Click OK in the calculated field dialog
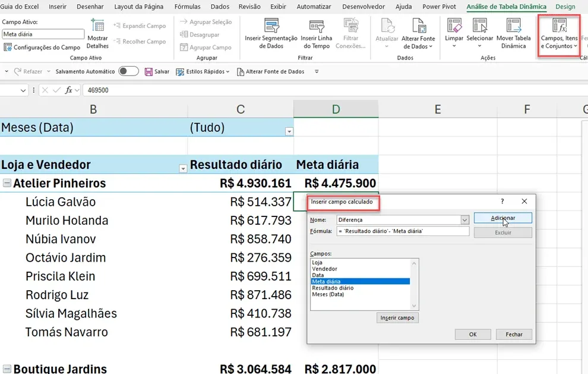The width and height of the screenshot is (588, 374). (x=473, y=334)
